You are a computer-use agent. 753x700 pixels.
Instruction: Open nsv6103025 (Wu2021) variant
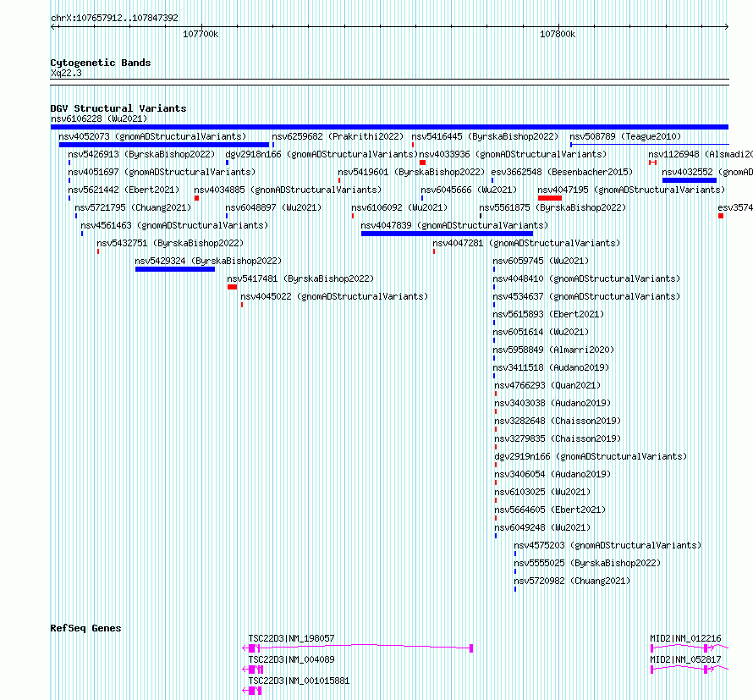tap(542, 492)
